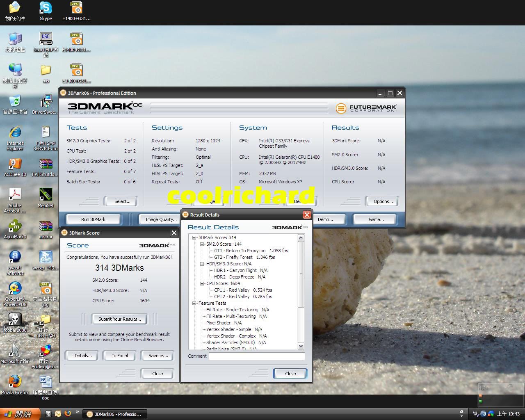The width and height of the screenshot is (525, 420).
Task: Open the mis folder on desktop
Action: tap(46, 74)
